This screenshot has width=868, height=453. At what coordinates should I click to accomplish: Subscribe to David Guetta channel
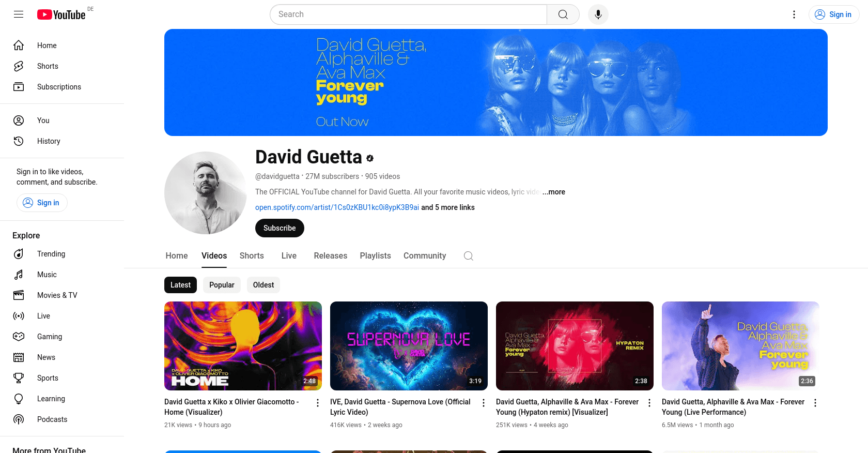click(x=280, y=228)
